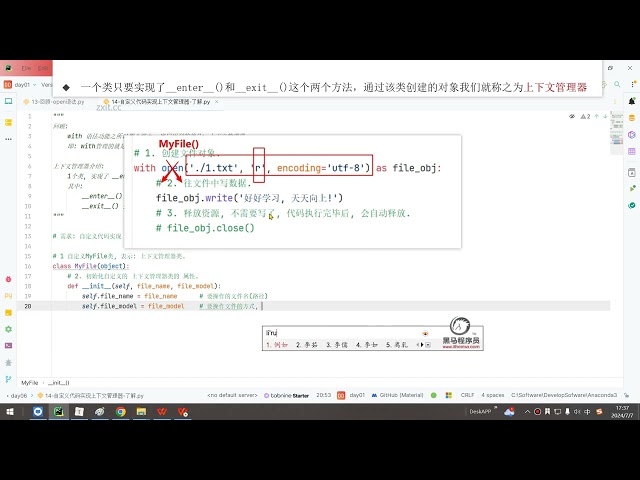Open the IDE options kebab menu
640x480 pixels.
[x=632, y=84]
